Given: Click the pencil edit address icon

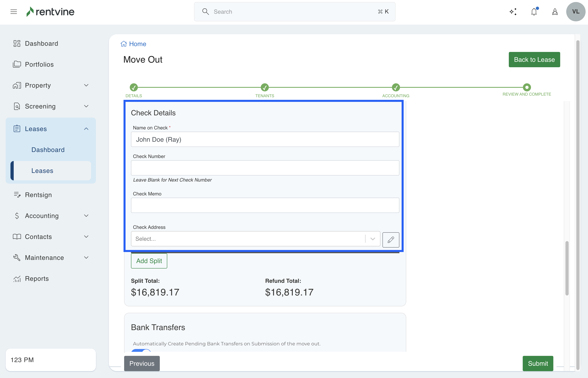Looking at the screenshot, I should pyautogui.click(x=391, y=240).
